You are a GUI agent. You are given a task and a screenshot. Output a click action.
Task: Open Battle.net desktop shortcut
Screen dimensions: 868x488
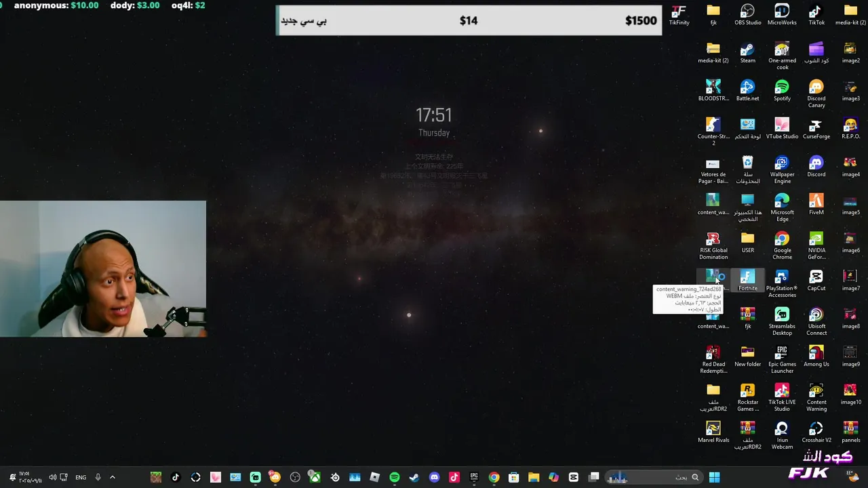point(747,90)
